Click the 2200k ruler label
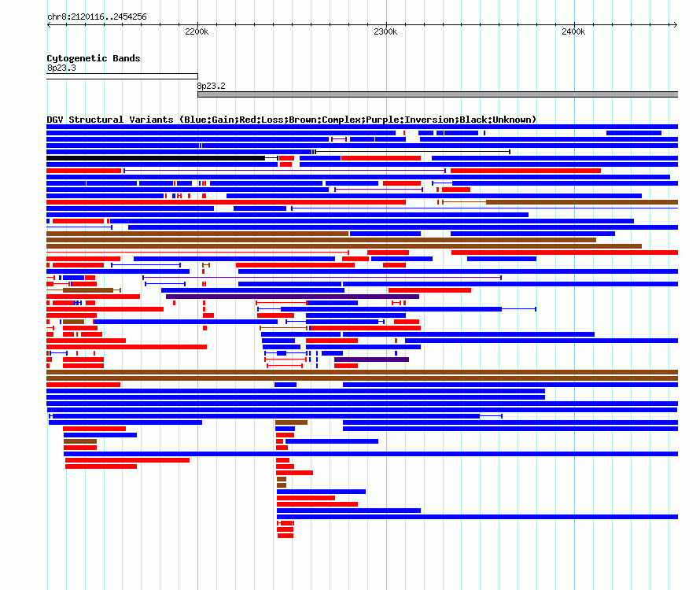This screenshot has height=590, width=700. coord(197,31)
